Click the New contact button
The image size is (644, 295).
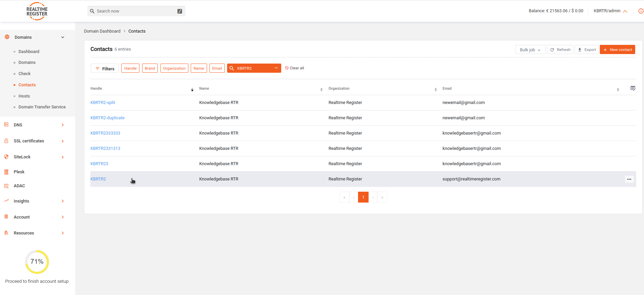(617, 50)
